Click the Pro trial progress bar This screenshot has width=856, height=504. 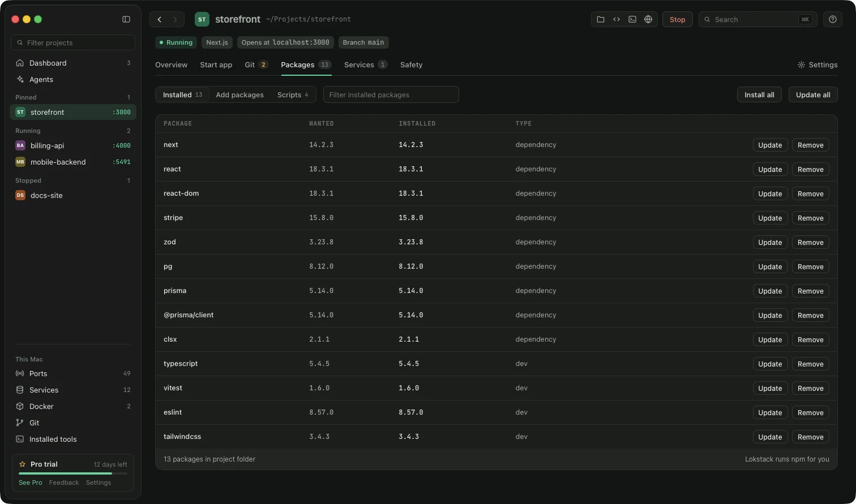tap(73, 473)
